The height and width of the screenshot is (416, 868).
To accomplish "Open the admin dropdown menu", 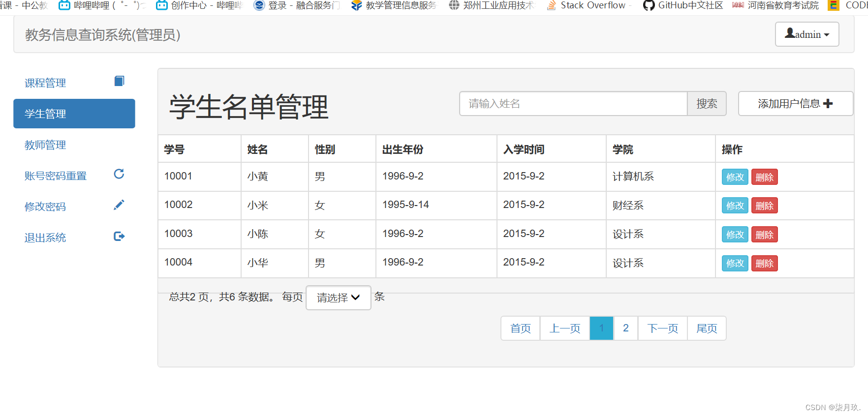I will click(807, 34).
